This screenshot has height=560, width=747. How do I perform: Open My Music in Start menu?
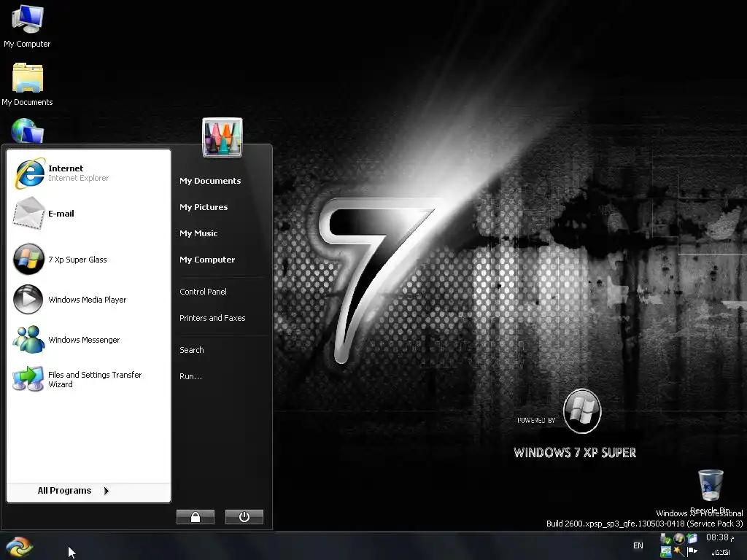198,233
